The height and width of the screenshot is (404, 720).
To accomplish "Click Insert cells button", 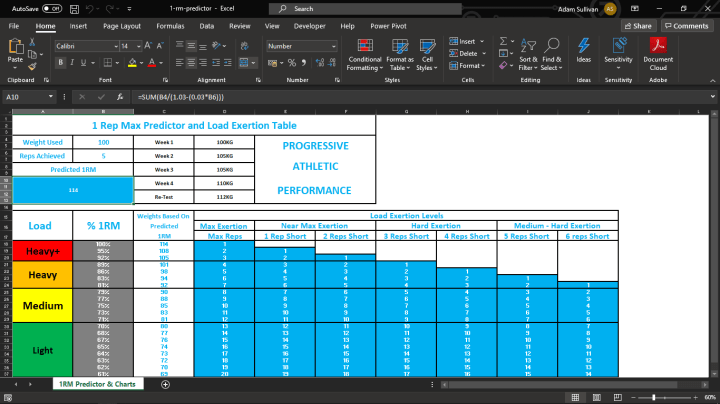I will pyautogui.click(x=466, y=41).
